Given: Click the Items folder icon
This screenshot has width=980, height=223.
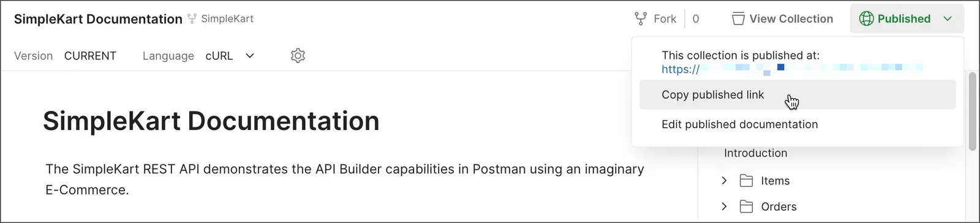Looking at the screenshot, I should coord(746,181).
